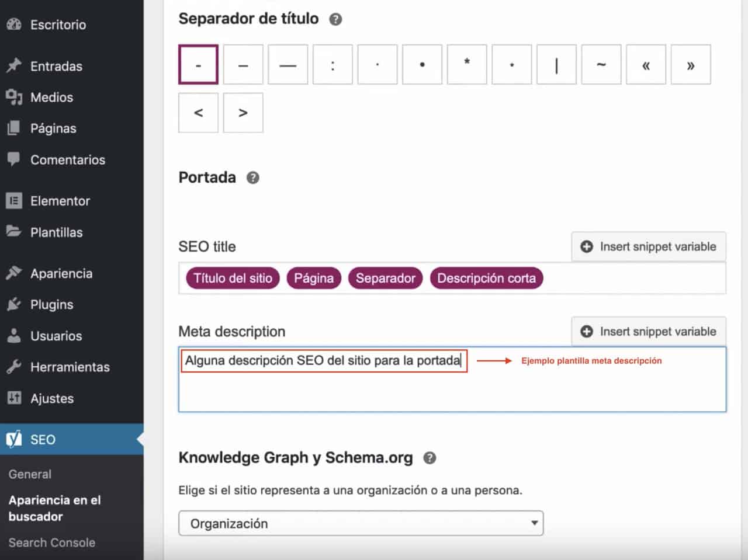Focus the Meta description text field
748x560 pixels.
[x=452, y=380]
